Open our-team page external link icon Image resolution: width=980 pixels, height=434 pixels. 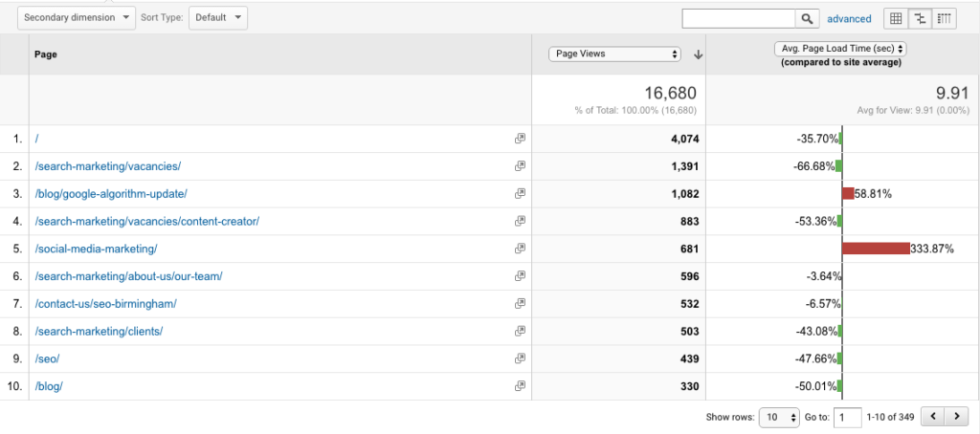(x=520, y=276)
